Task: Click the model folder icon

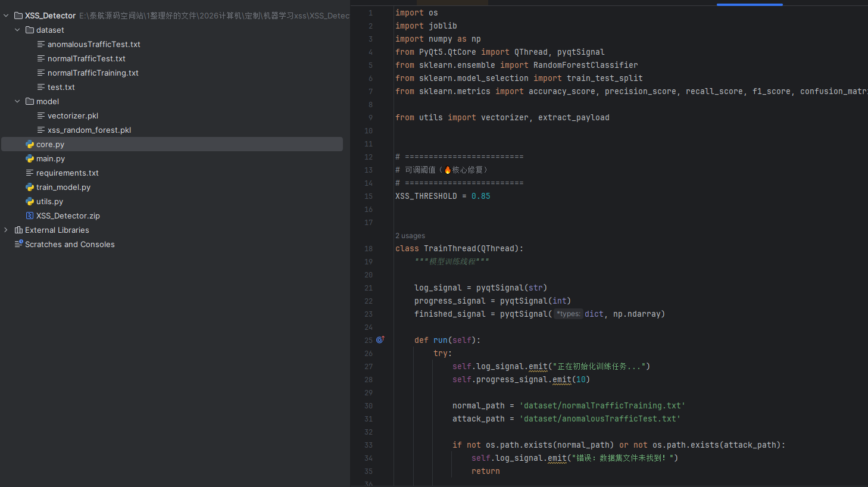Action: (x=30, y=101)
